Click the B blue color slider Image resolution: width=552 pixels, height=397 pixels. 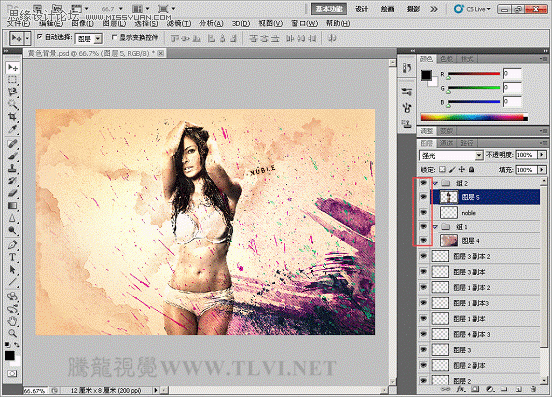point(473,102)
